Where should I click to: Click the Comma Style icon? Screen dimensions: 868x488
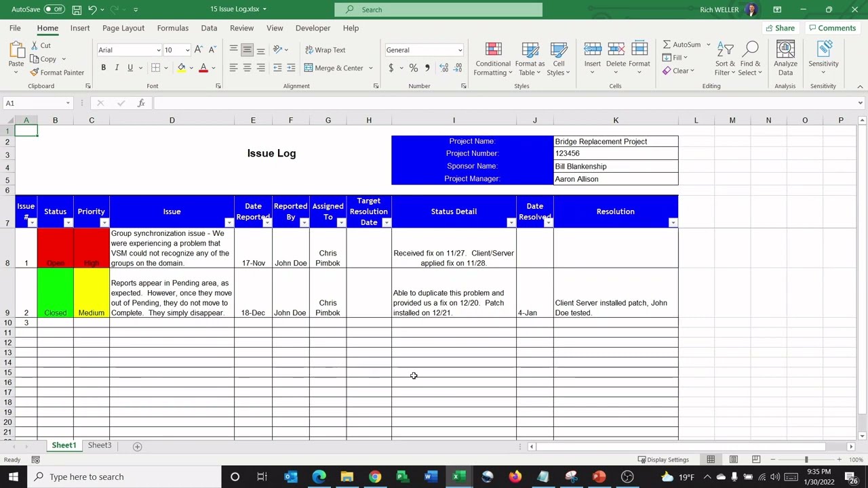pyautogui.click(x=427, y=68)
